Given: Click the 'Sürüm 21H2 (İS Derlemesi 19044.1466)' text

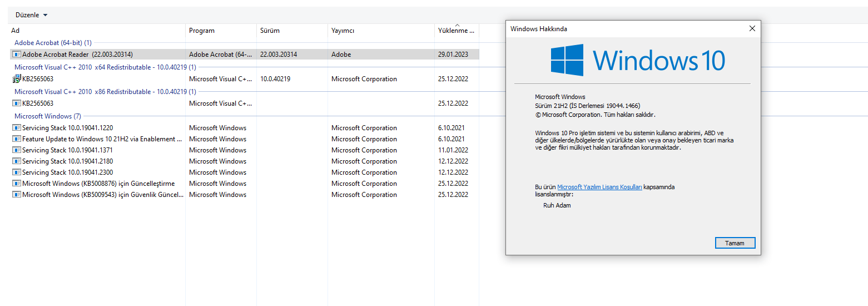Looking at the screenshot, I should click(588, 106).
